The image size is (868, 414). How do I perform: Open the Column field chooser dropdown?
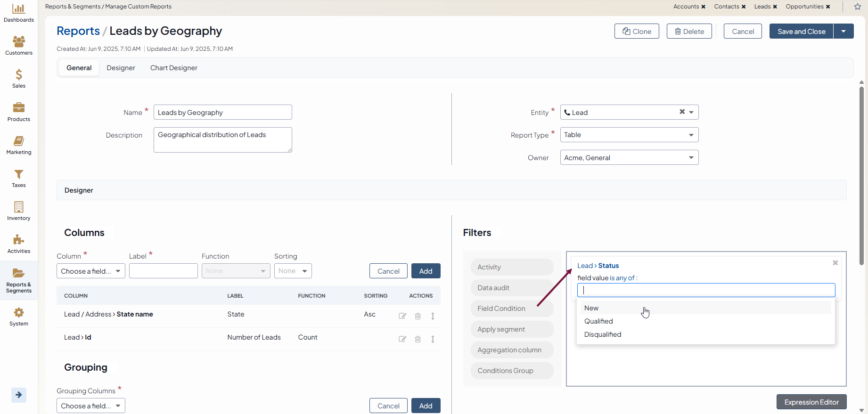click(x=91, y=271)
